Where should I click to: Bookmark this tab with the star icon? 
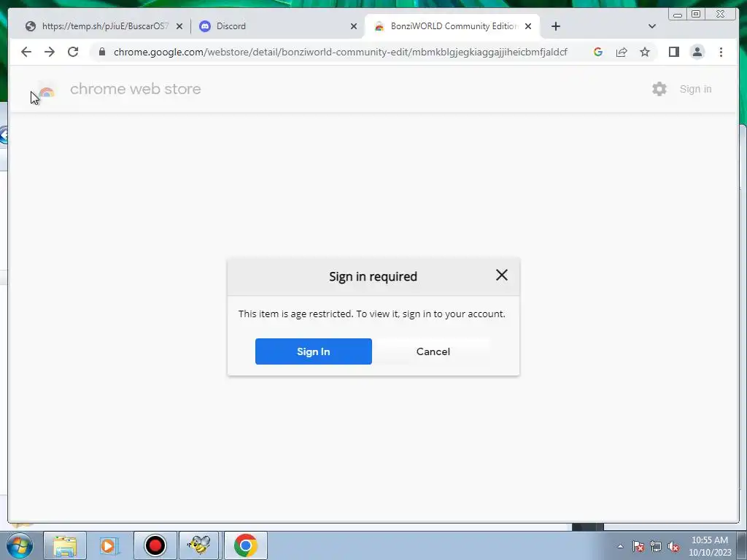[x=645, y=52]
